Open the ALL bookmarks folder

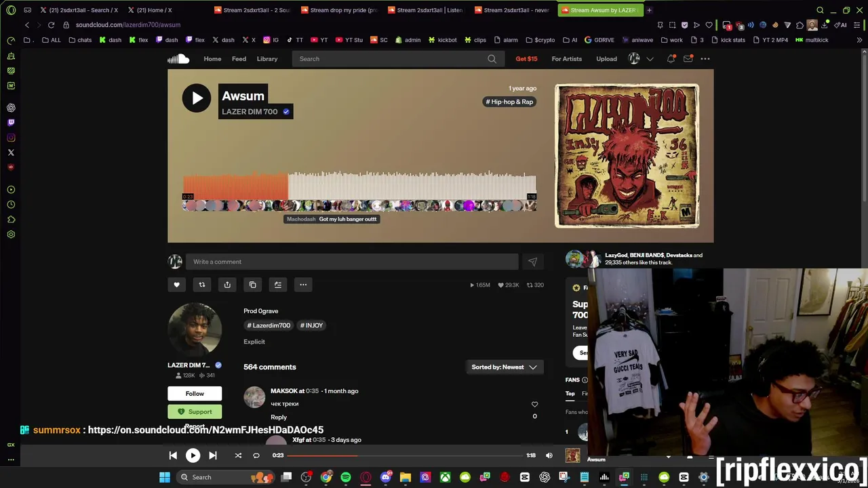(51, 40)
